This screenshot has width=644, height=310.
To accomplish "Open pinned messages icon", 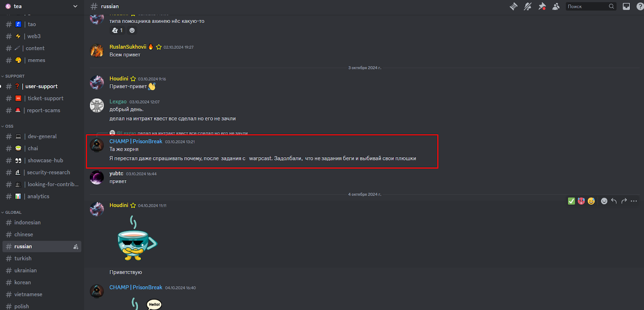I will [x=542, y=6].
